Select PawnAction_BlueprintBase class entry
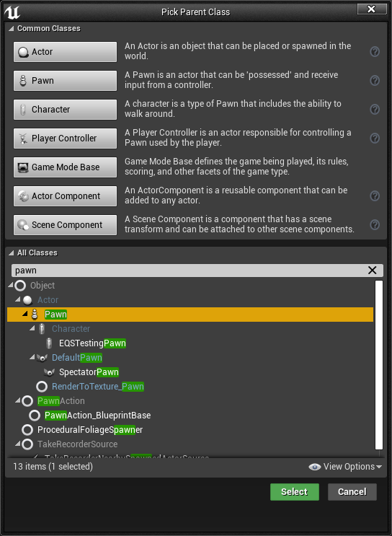Image resolution: width=392 pixels, height=536 pixels. point(97,416)
